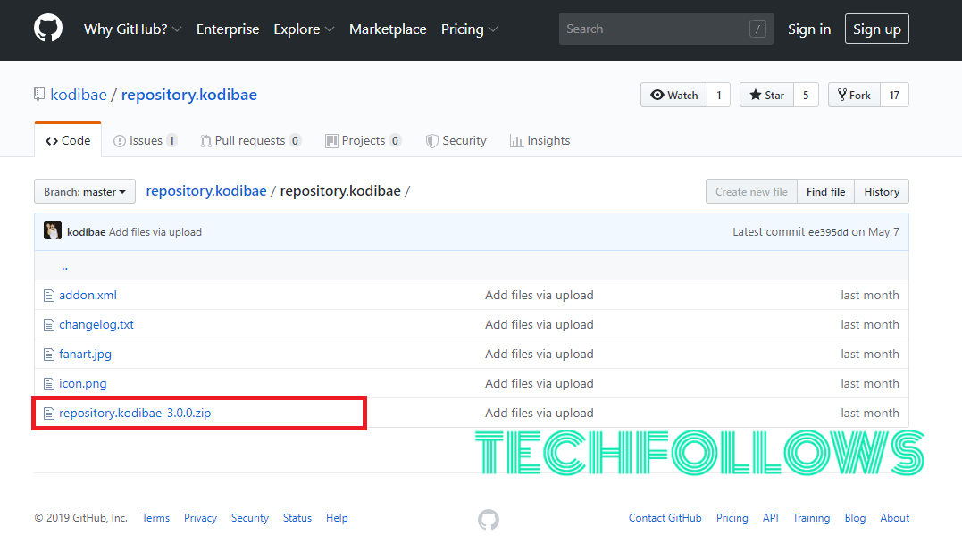Click file icon next to repository.kodibae-3.0.0.zip
The height and width of the screenshot is (560, 962).
click(x=49, y=414)
